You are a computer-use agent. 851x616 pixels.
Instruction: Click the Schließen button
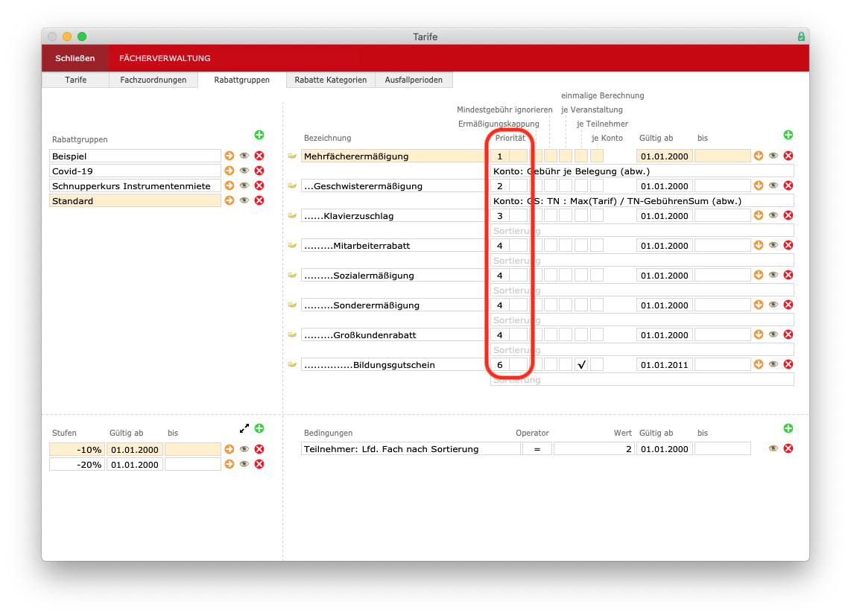click(75, 58)
